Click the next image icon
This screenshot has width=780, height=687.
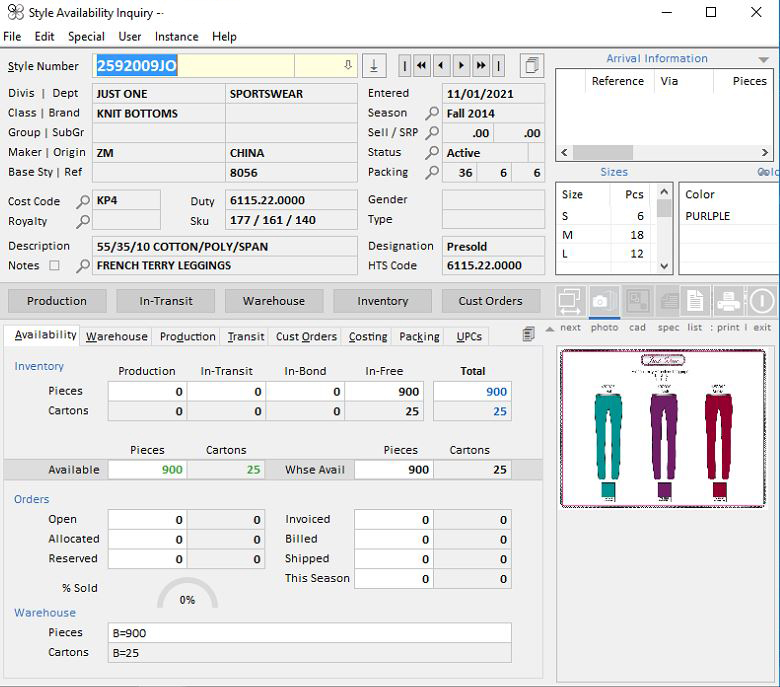tap(570, 301)
